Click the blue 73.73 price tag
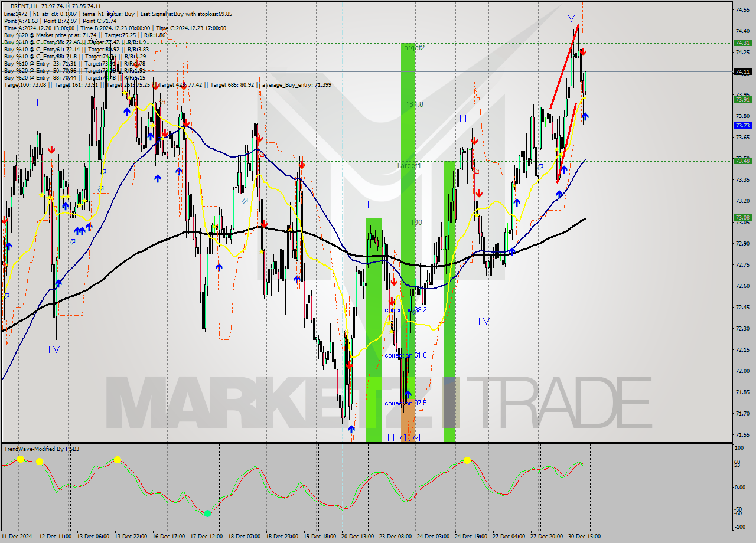Screen dimensions: 756x543 click(x=742, y=126)
